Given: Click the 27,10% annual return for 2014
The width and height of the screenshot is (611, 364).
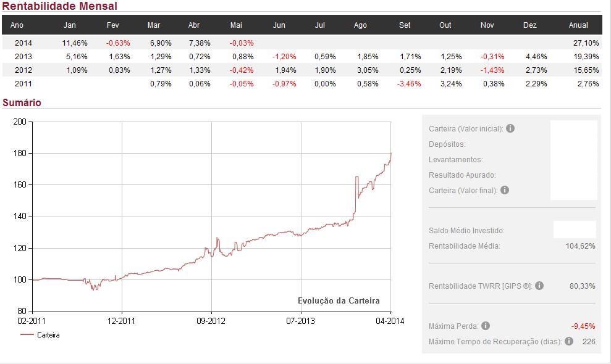Looking at the screenshot, I should (x=586, y=43).
